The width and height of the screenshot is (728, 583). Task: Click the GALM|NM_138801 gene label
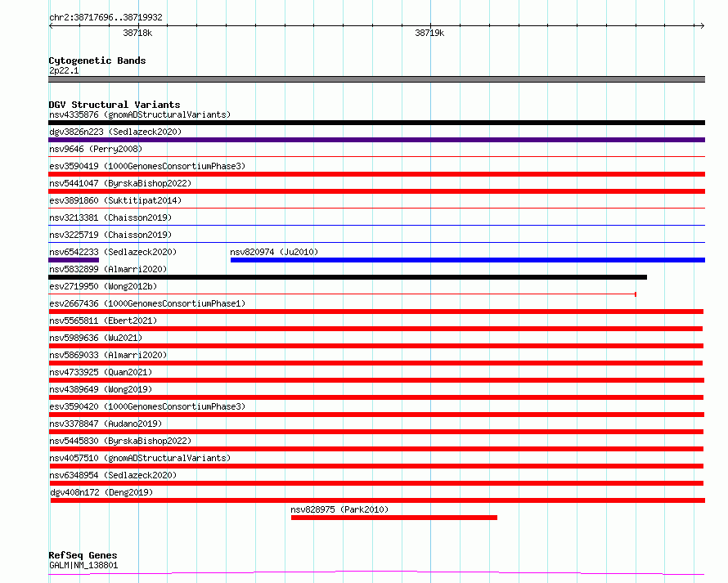[83, 565]
